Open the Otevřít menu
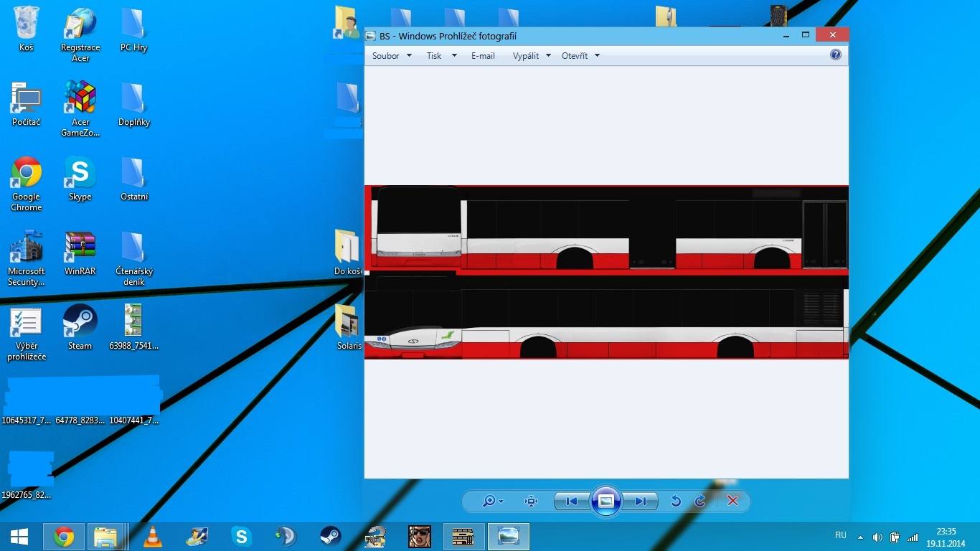 point(580,56)
